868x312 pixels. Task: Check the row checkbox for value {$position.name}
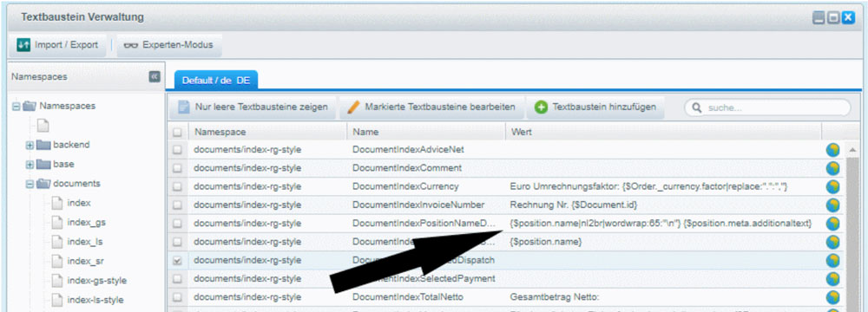click(x=177, y=242)
